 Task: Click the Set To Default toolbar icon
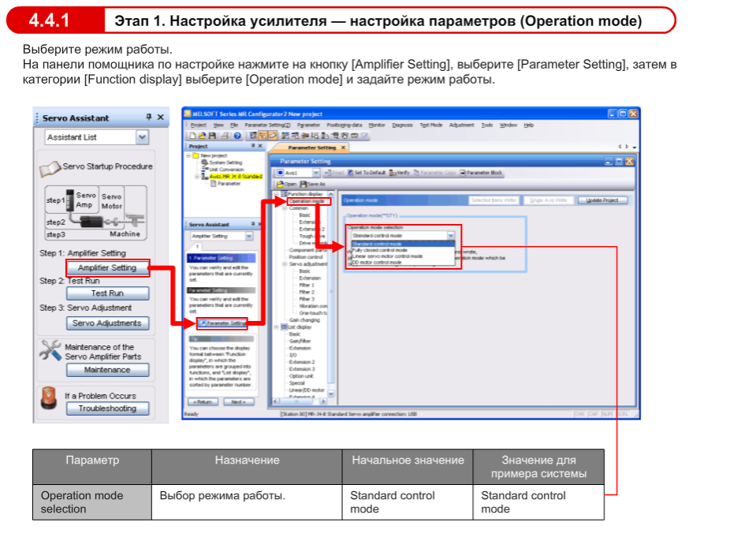click(352, 173)
